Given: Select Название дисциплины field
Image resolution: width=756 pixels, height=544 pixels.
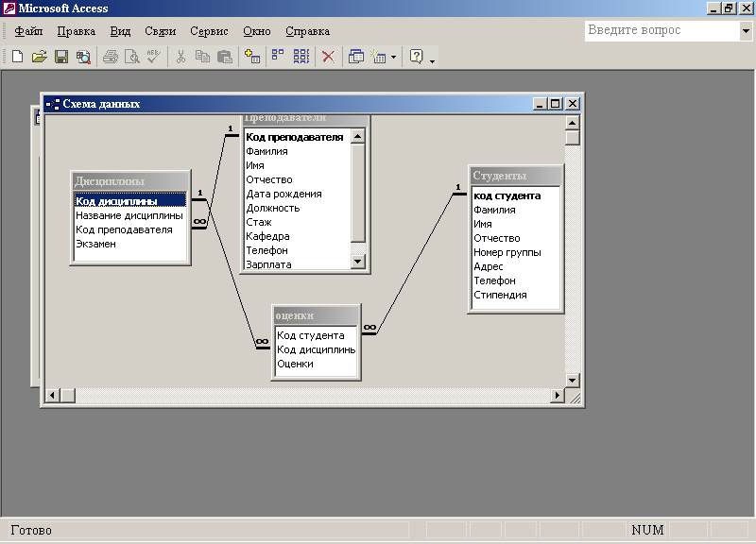Looking at the screenshot, I should coord(130,215).
